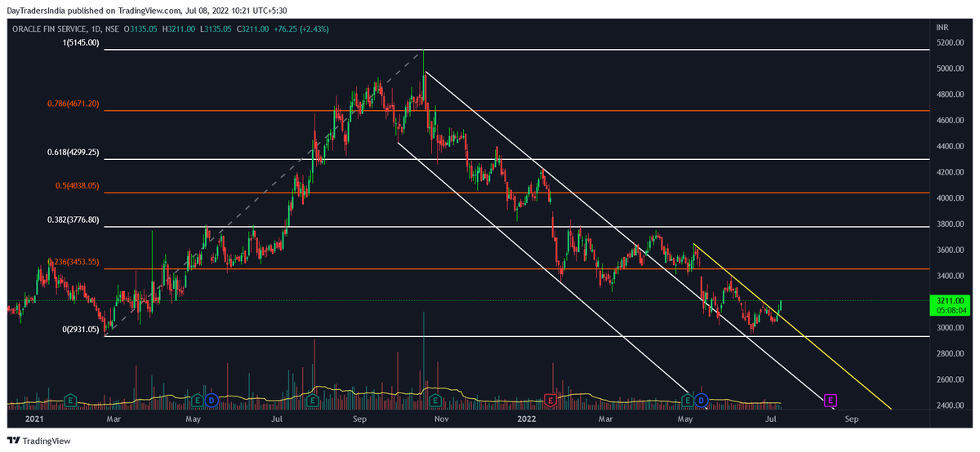The height and width of the screenshot is (452, 980).
Task: Click the green 3211.00 current price label
Action: (948, 301)
